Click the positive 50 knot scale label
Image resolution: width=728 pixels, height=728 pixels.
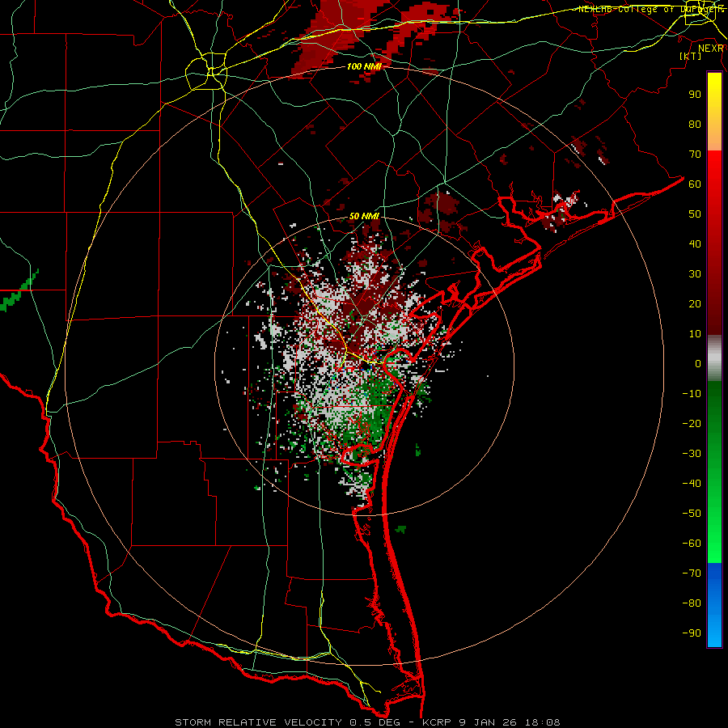click(695, 214)
